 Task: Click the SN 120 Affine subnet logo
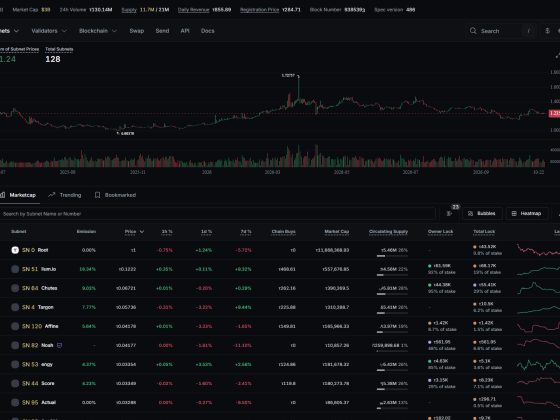coord(15,326)
